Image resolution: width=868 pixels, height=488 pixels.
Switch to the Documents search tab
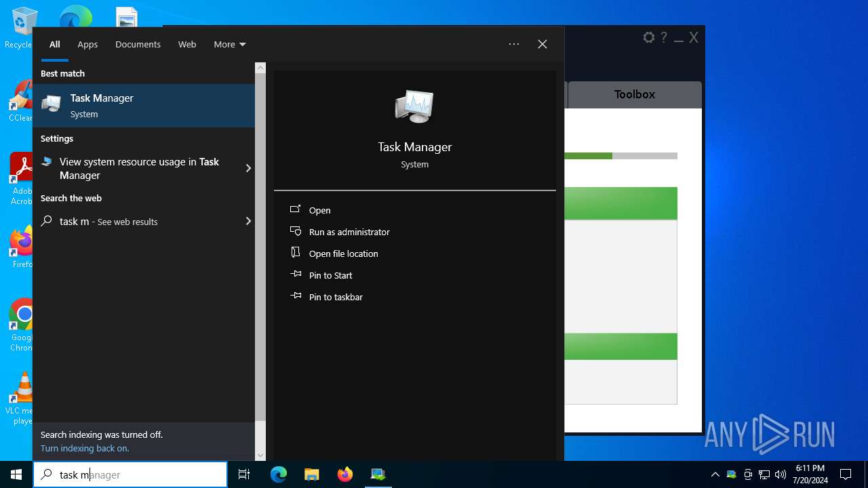pyautogui.click(x=138, y=44)
